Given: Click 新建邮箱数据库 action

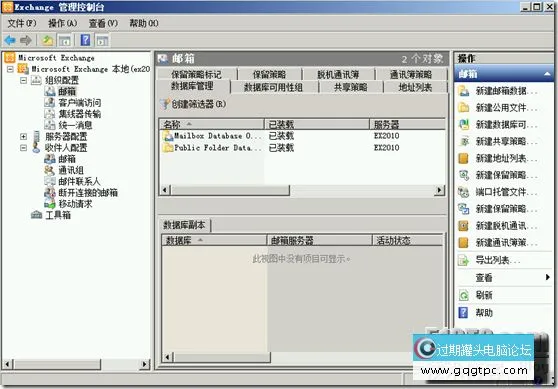Looking at the screenshot, I should [498, 91].
